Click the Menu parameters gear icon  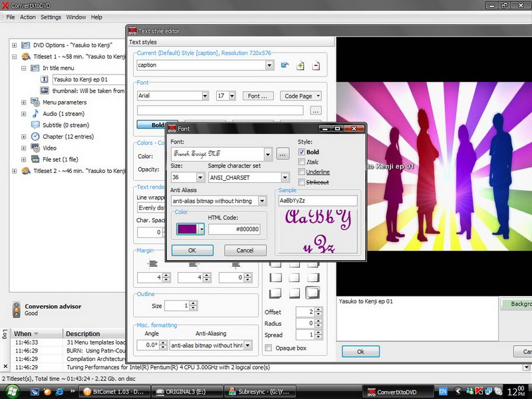(35, 102)
